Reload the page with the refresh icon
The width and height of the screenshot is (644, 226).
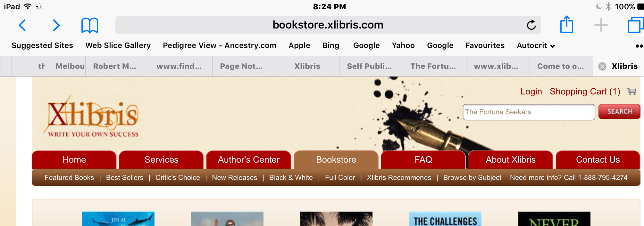[x=531, y=25]
